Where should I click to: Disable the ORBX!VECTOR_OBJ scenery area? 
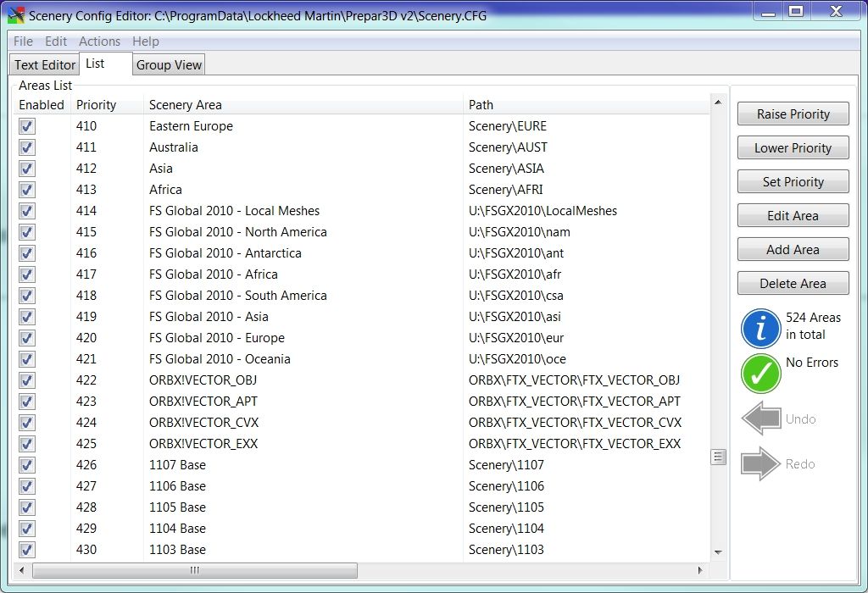(27, 380)
